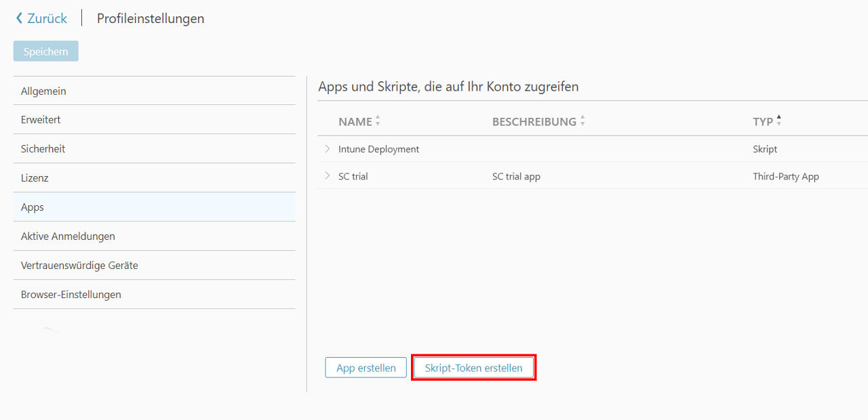Screen dimensions: 868x420
Task: Go to Sicherheit settings
Action: (x=154, y=148)
